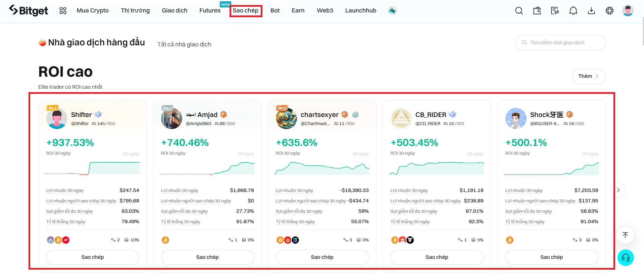Screen dimensions: 644x275
Task: Click the coin icons on CB_RIDER's card
Action: pos(402,240)
